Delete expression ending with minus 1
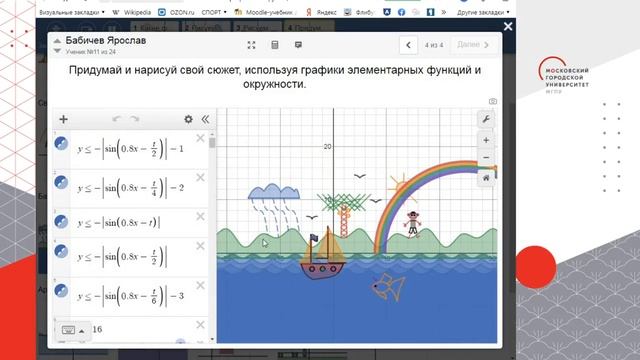 pos(200,138)
